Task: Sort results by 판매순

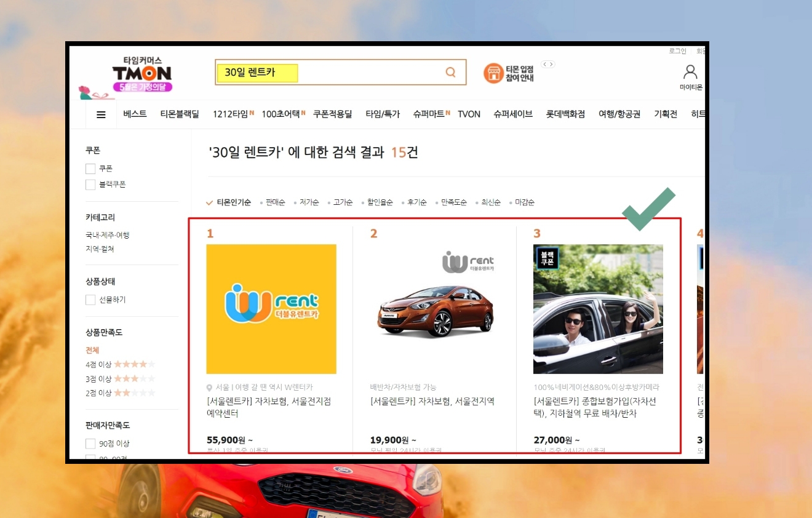Action: tap(275, 202)
